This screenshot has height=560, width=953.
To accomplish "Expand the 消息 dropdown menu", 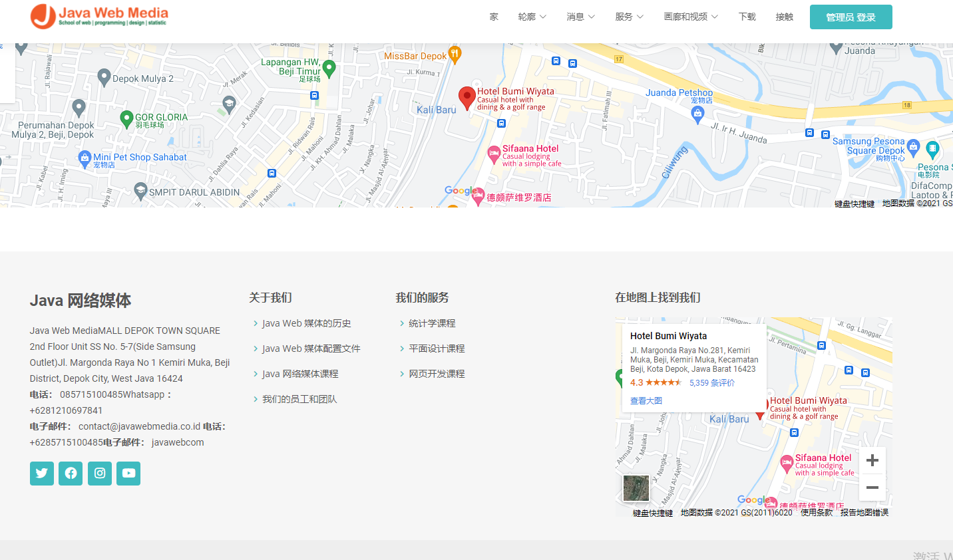I will click(x=580, y=17).
